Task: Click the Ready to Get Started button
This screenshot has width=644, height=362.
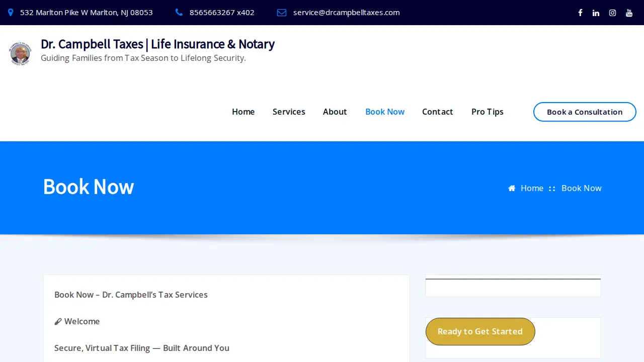Action: tap(480, 331)
